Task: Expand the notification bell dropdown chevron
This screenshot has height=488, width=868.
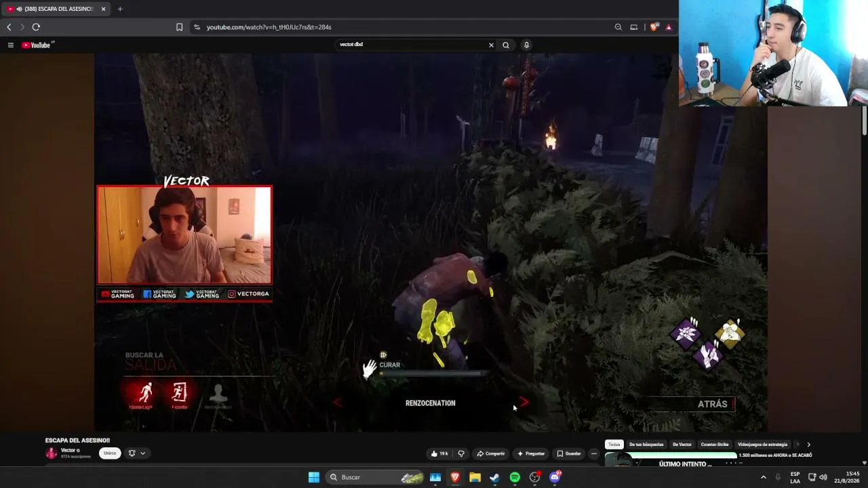Action: [142, 453]
